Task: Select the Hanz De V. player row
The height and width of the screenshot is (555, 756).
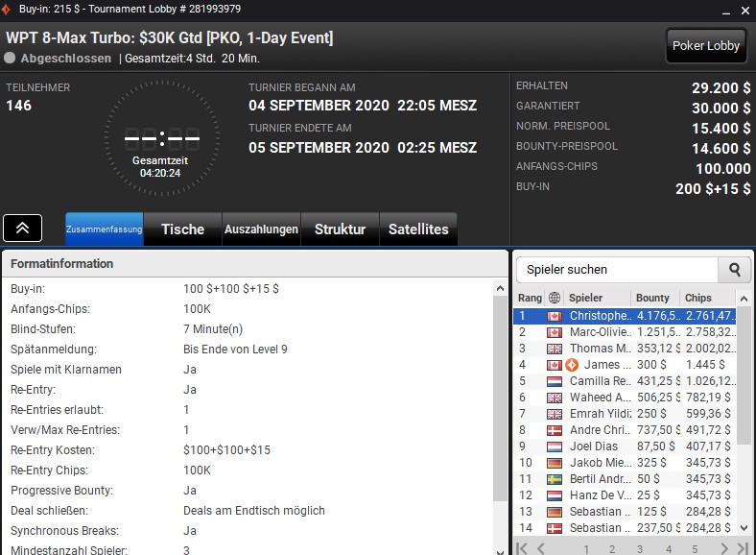Action: [x=626, y=495]
